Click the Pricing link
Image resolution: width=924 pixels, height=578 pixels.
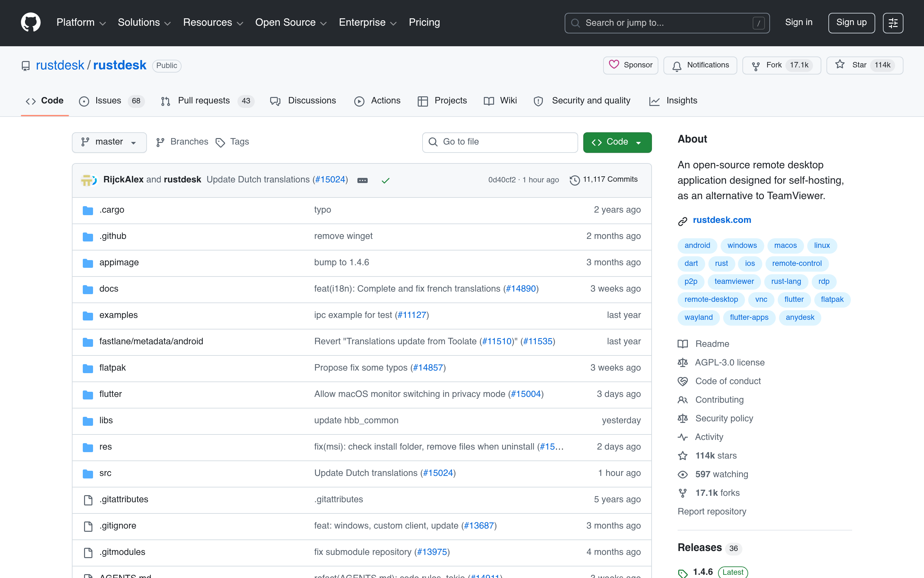pyautogui.click(x=424, y=22)
